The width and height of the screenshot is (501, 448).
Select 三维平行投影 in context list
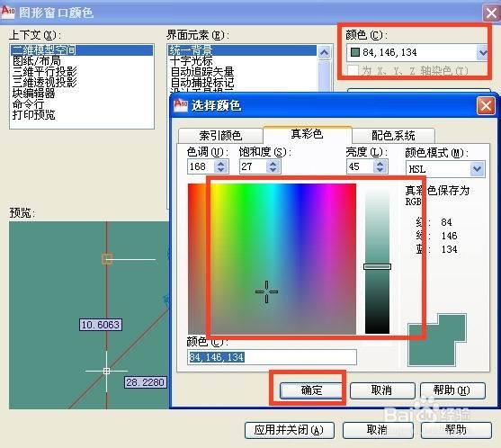(82, 72)
